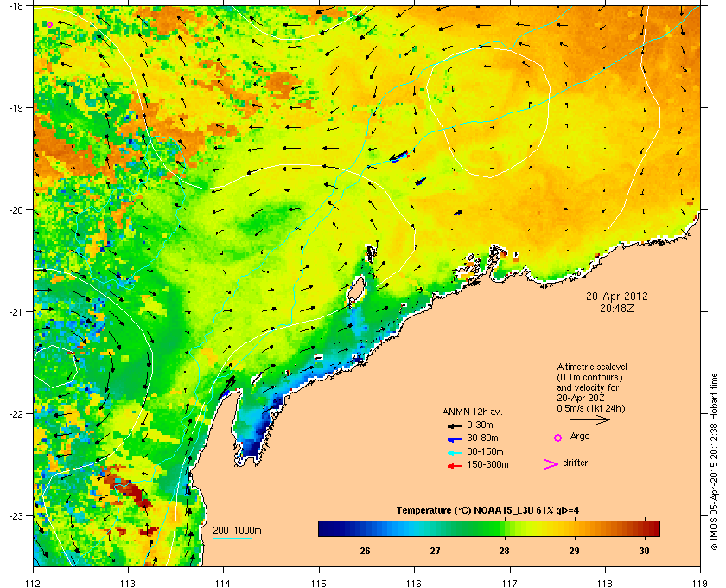Click the cyan 200 1000m isobath legend line

(232, 539)
